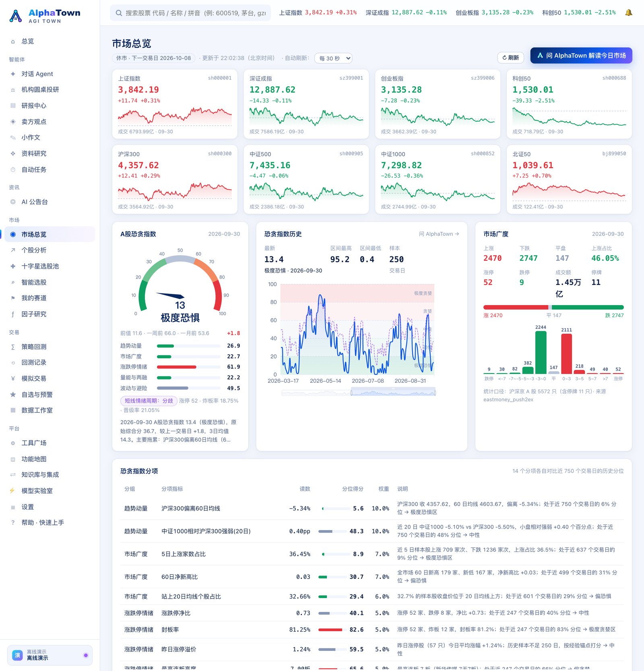
Task: Click 自动任务 clock icon
Action: pos(13,170)
